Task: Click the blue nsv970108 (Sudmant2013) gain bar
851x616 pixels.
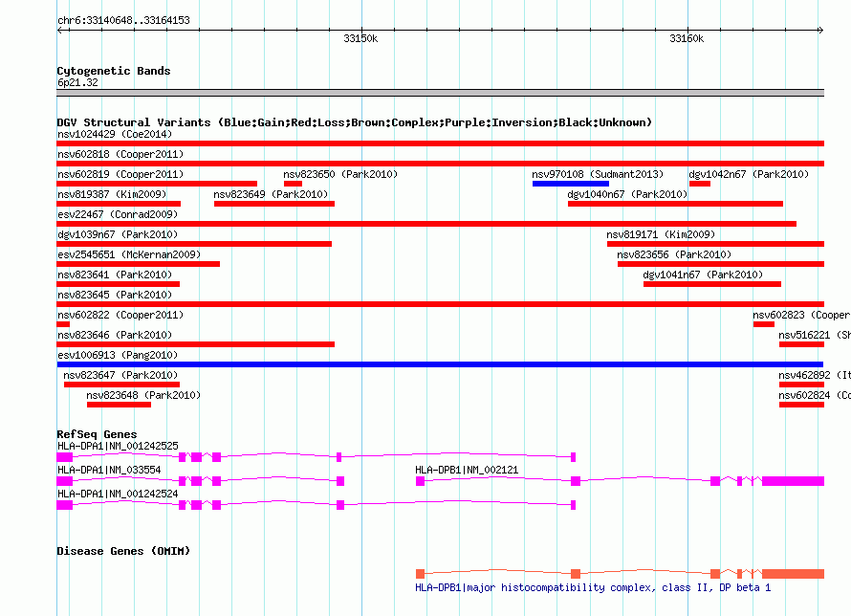Action: pos(571,184)
